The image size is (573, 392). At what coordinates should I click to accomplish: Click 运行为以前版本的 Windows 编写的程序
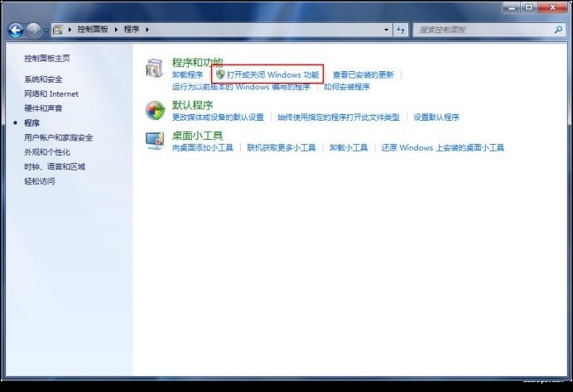[241, 87]
